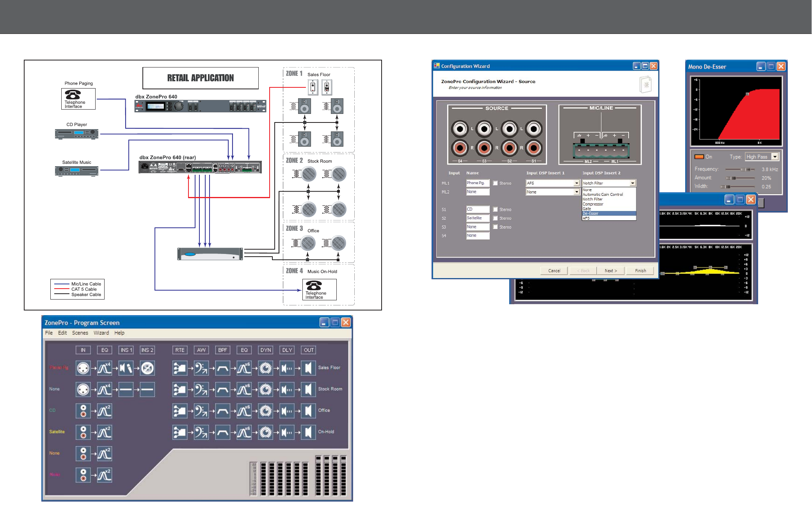This screenshot has height=525, width=812.
Task: Click the ML1 name field Phone Pg.
Action: (478, 183)
